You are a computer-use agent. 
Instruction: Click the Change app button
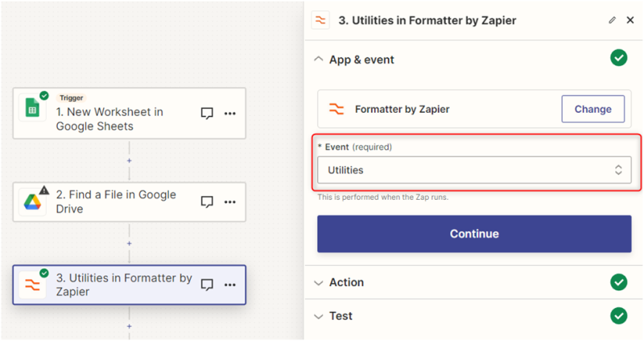(x=592, y=109)
